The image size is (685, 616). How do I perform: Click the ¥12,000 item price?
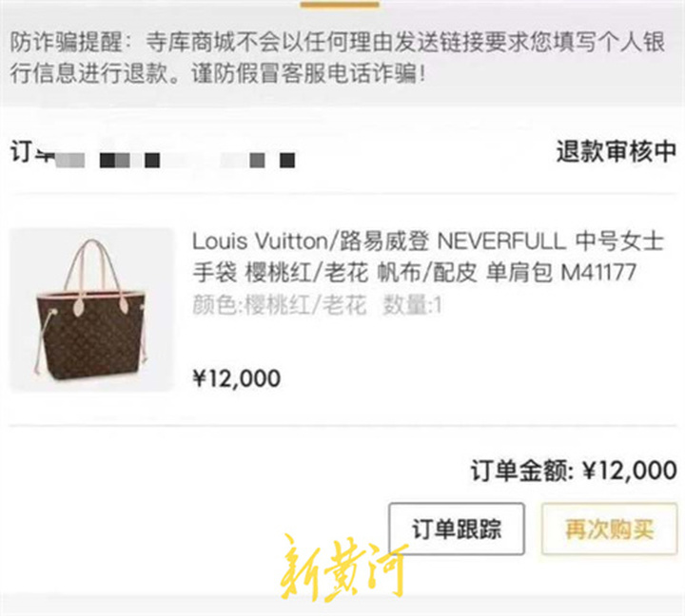(236, 378)
